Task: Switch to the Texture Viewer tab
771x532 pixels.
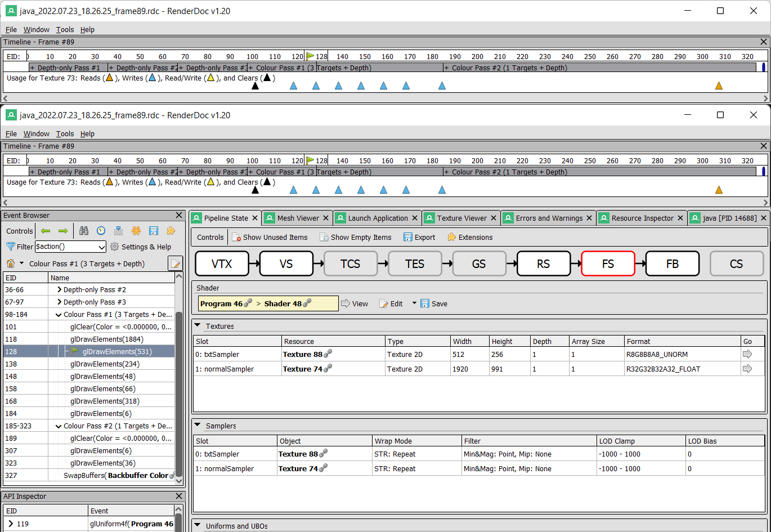Action: (x=462, y=218)
